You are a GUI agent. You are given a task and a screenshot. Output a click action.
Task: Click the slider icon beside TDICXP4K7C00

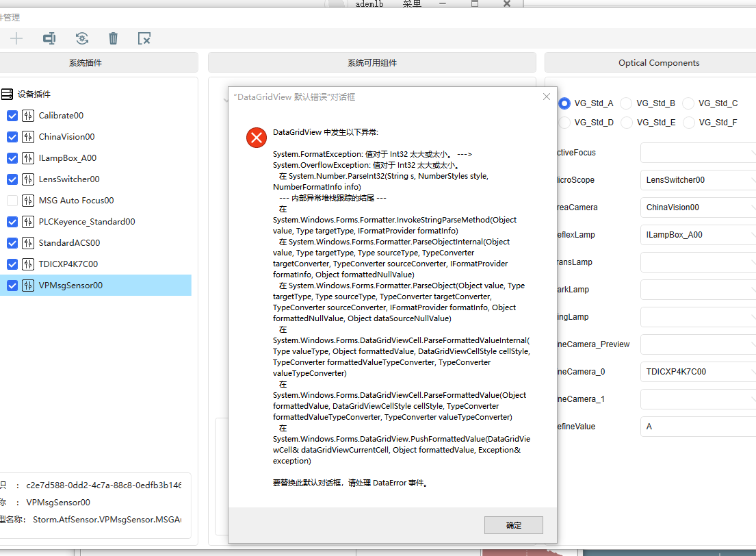pyautogui.click(x=28, y=264)
